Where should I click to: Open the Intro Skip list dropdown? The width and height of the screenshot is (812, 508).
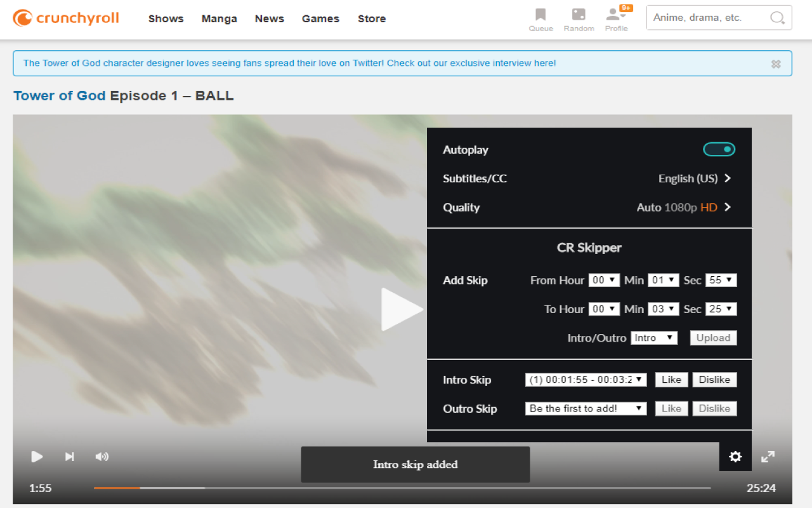point(586,380)
